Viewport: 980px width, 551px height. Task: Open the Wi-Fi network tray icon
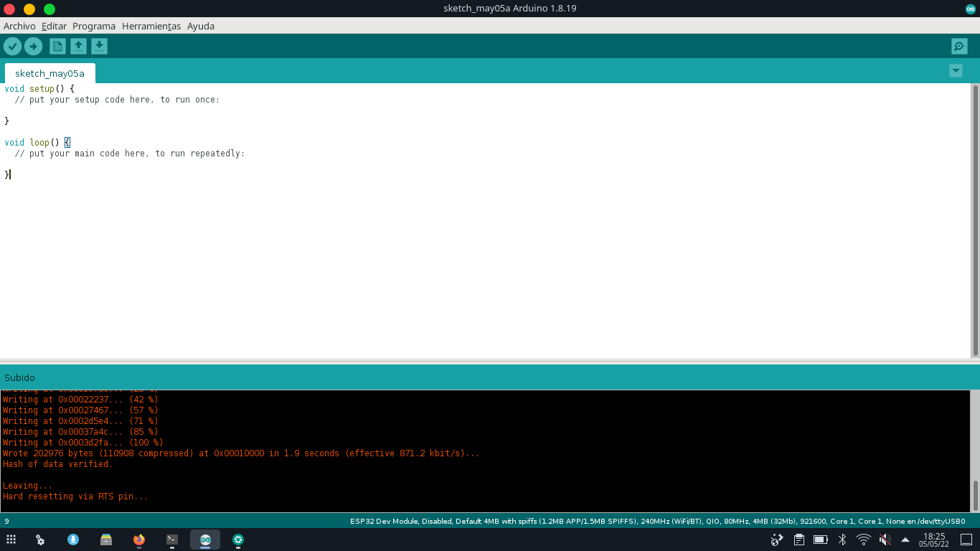(x=864, y=540)
